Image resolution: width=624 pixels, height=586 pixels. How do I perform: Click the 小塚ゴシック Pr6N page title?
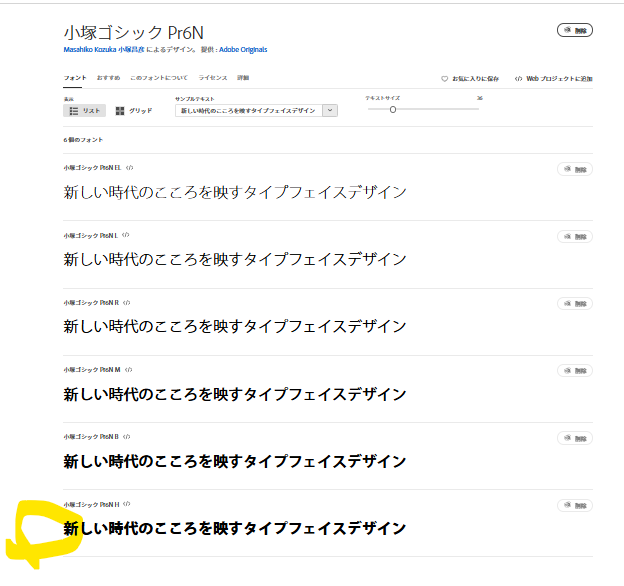134,33
